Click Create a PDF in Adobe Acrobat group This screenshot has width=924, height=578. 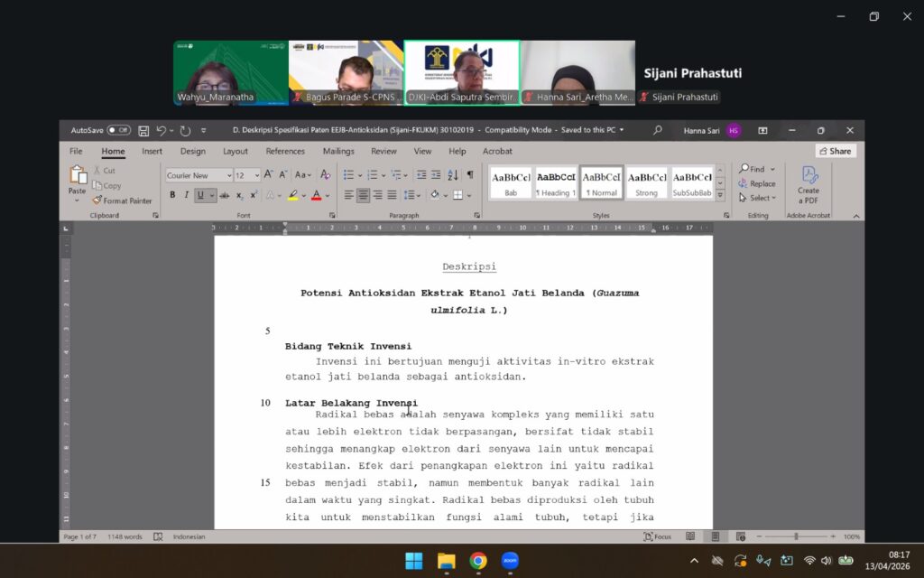point(808,184)
